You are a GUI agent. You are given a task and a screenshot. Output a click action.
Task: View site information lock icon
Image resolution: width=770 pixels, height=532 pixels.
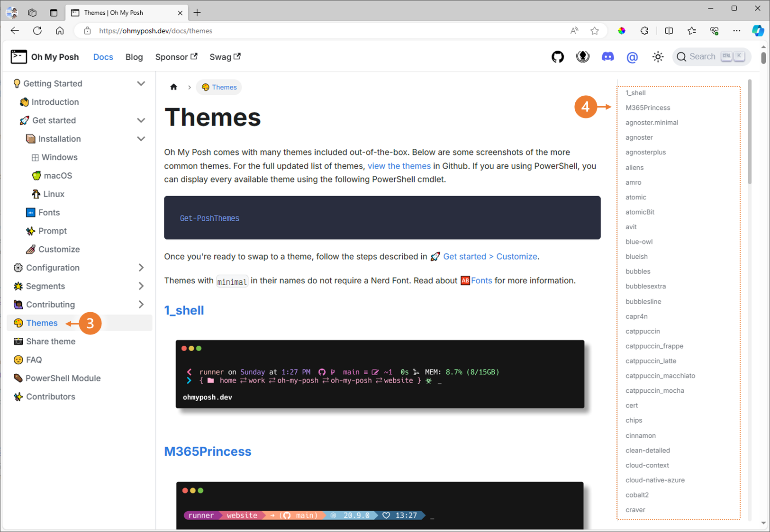click(x=87, y=31)
